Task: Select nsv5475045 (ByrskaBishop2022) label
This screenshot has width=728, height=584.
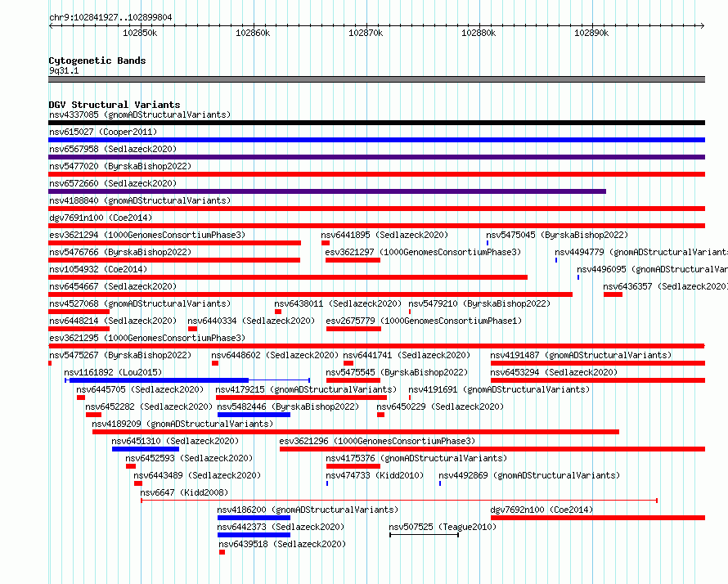Action: 557,235
